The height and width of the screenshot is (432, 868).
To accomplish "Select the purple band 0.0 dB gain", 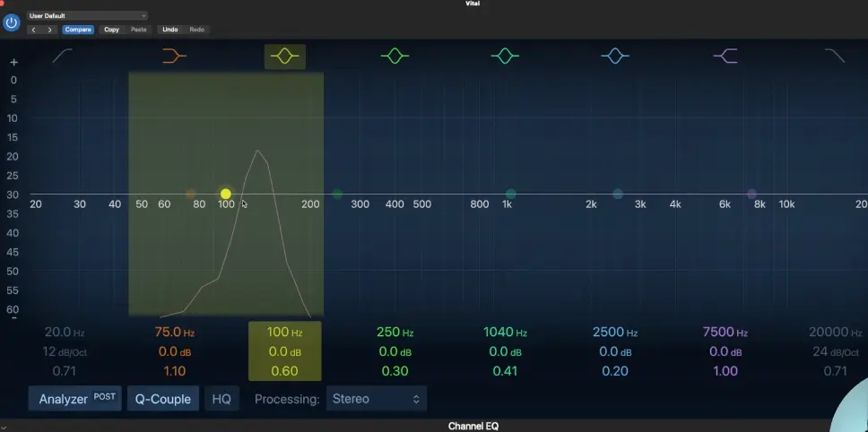I will (725, 352).
